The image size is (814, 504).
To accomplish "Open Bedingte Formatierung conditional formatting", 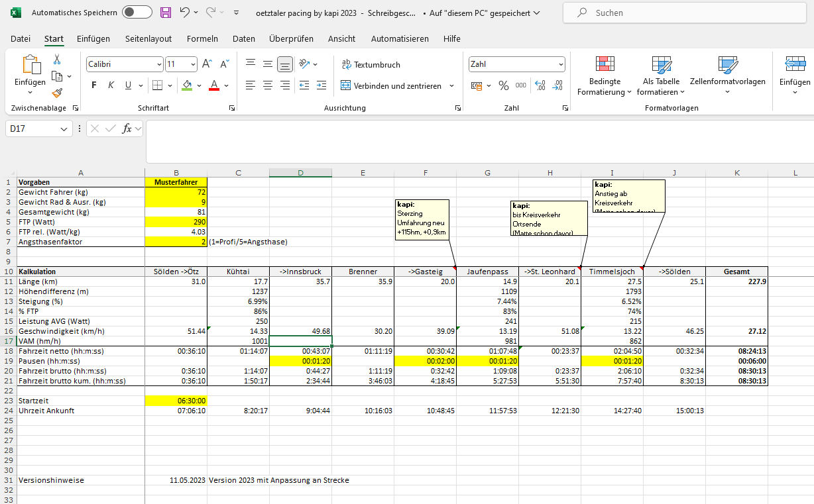I will click(605, 76).
